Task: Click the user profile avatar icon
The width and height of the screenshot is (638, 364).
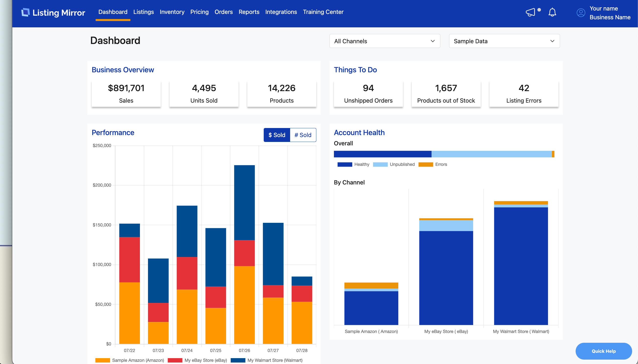Action: (x=581, y=13)
